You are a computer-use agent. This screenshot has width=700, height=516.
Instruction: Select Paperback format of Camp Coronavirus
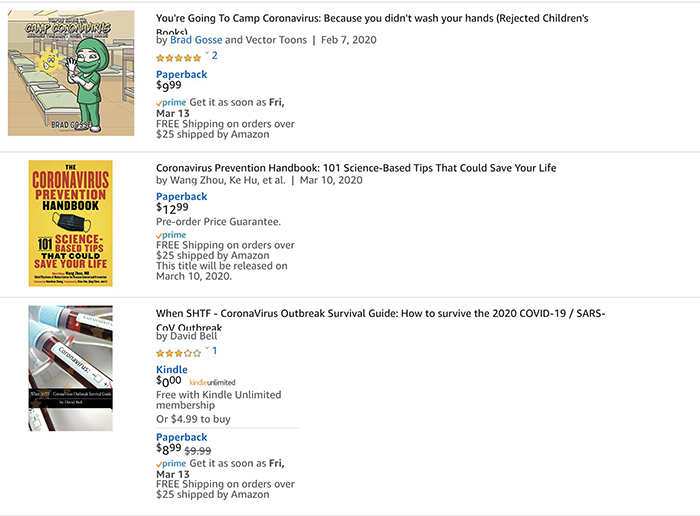click(x=182, y=74)
